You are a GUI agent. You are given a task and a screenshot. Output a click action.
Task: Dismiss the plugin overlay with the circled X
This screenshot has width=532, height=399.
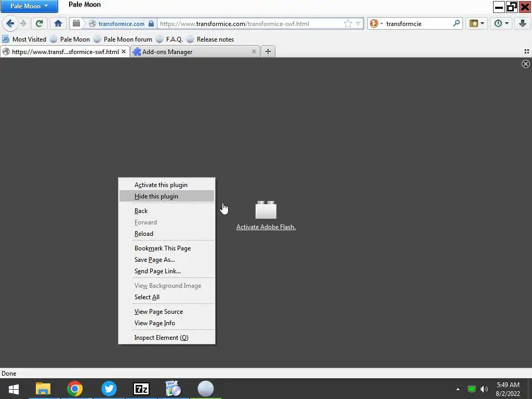tap(526, 64)
